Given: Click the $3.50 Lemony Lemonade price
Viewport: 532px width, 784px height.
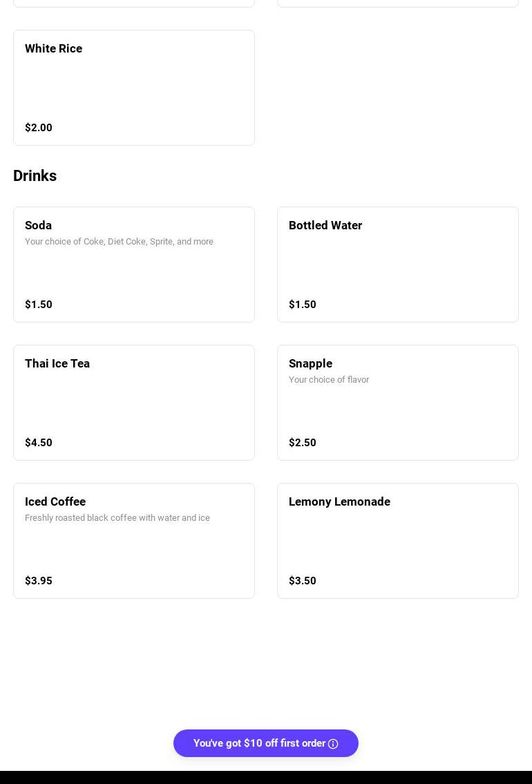Looking at the screenshot, I should [x=303, y=581].
